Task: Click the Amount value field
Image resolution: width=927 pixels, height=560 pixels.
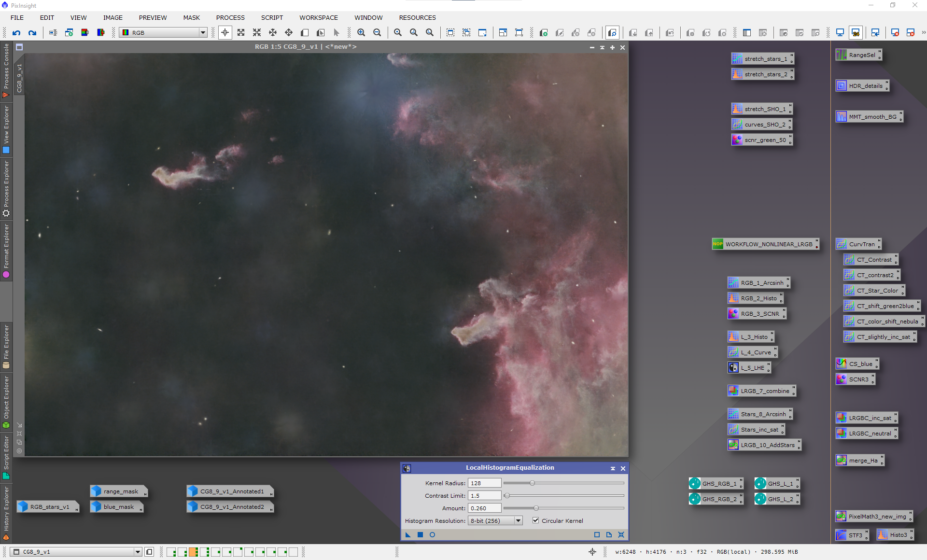Action: point(485,508)
